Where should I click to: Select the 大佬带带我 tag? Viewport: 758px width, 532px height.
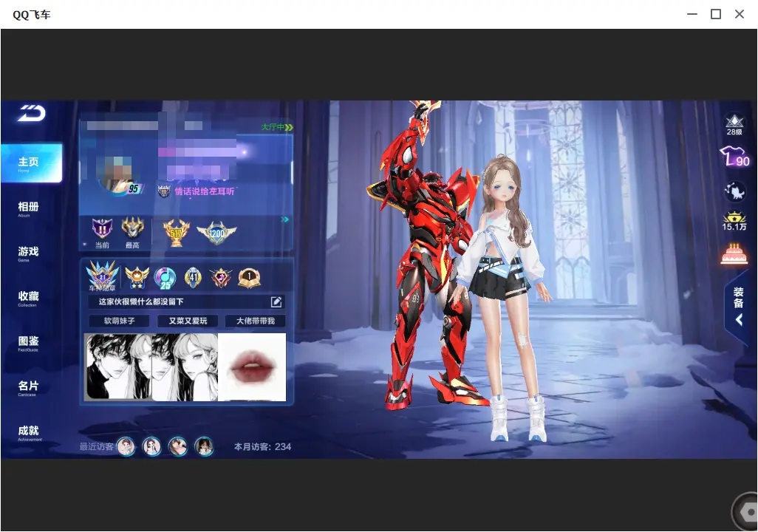(255, 321)
